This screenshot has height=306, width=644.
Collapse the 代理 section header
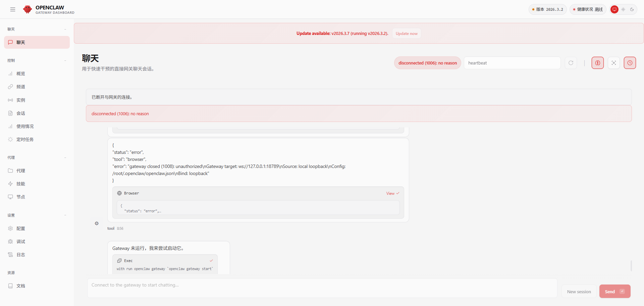(x=37, y=158)
